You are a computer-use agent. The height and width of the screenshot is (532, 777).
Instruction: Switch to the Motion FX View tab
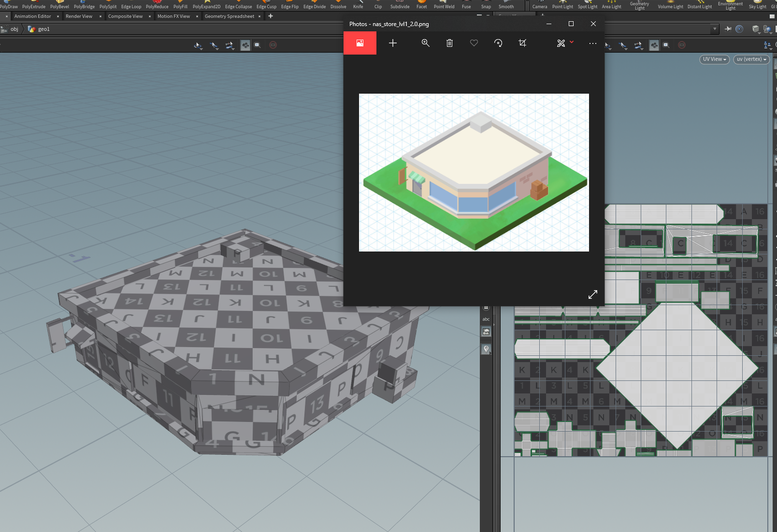point(173,16)
